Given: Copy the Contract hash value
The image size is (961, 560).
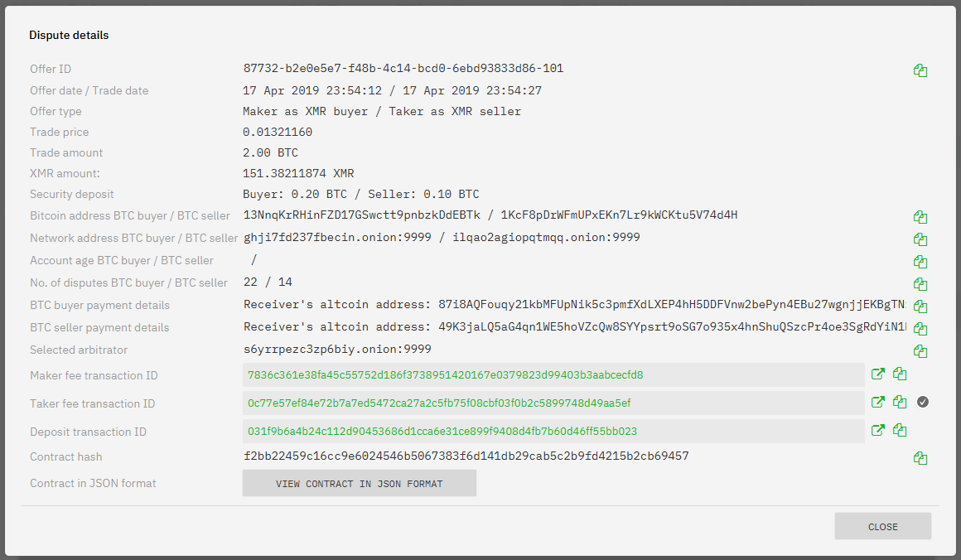Looking at the screenshot, I should (920, 458).
